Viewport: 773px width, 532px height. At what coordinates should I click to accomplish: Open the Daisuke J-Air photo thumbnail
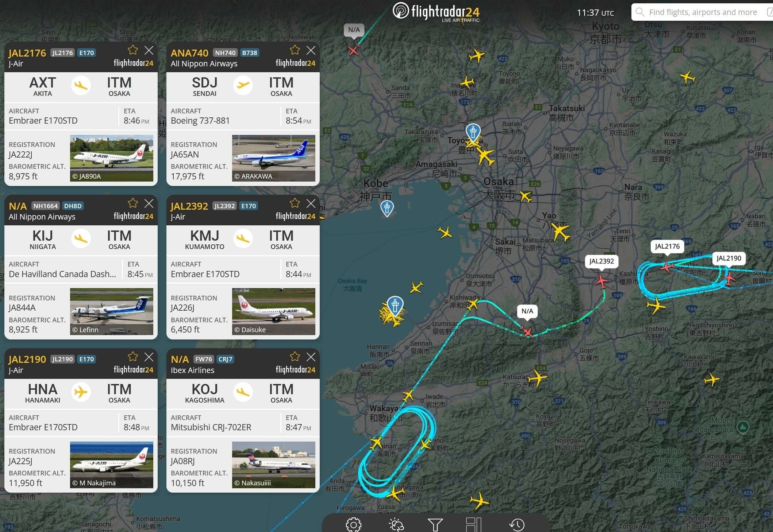(274, 311)
